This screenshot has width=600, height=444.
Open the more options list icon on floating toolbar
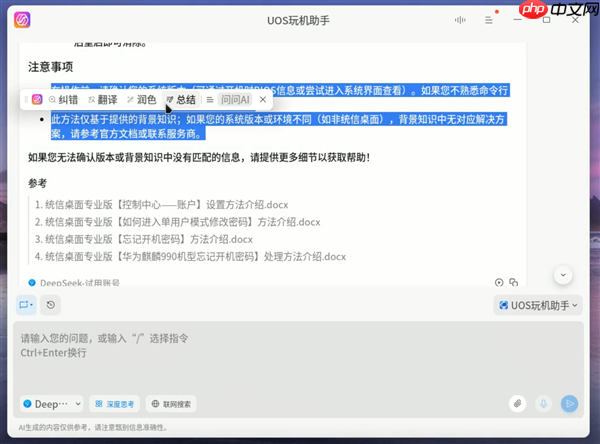tap(210, 100)
